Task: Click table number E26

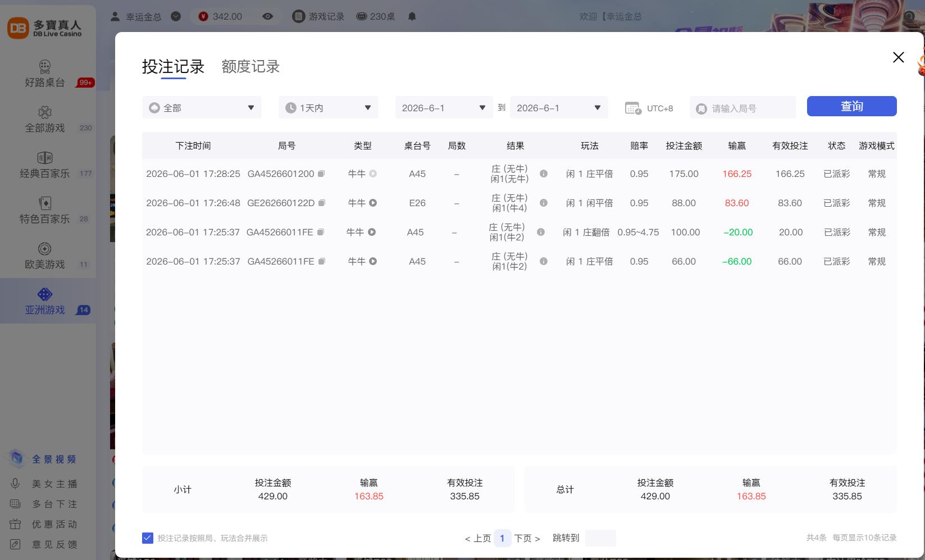Action: [417, 203]
